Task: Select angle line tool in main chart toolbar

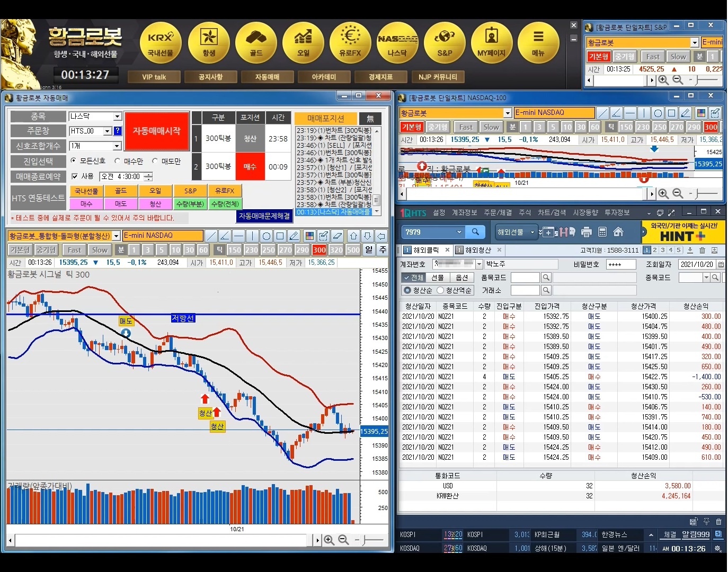Action: (x=225, y=236)
